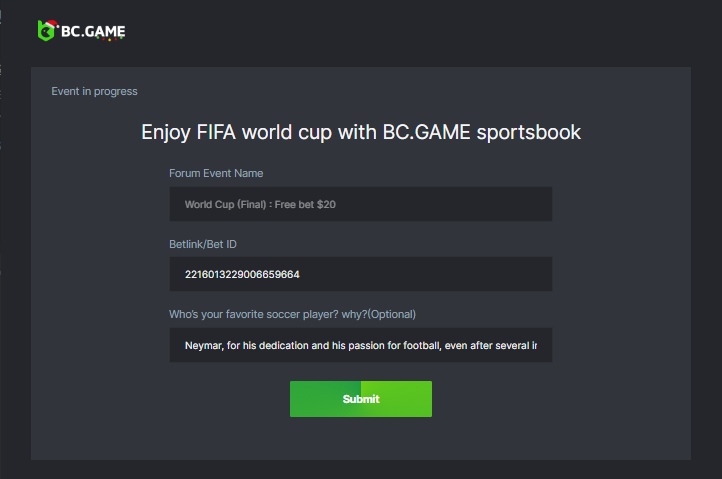Click the "Enjoy FIFA world cup" heading

point(361,132)
